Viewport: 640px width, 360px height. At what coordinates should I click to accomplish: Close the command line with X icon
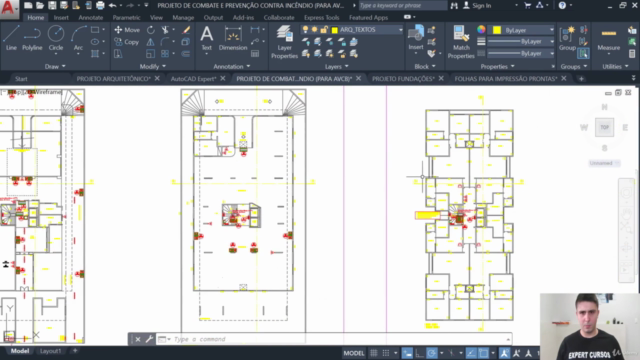coord(138,339)
